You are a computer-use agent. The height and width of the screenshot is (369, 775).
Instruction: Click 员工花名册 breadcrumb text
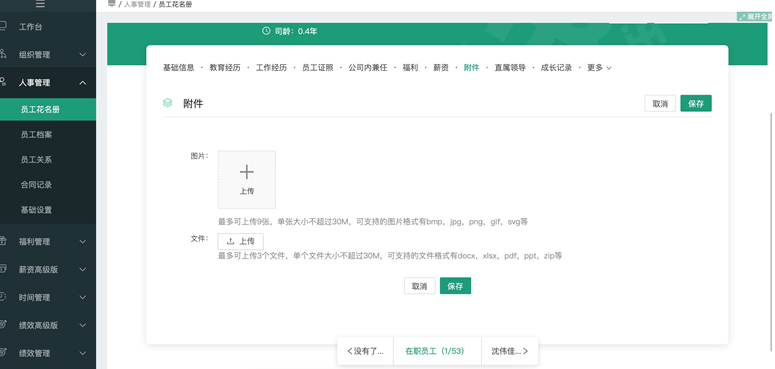coord(175,4)
